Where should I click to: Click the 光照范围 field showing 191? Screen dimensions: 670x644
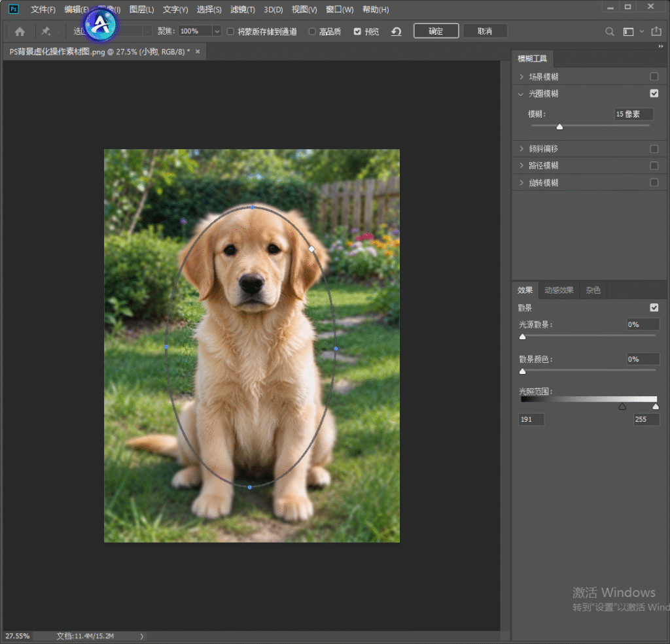[x=531, y=419]
